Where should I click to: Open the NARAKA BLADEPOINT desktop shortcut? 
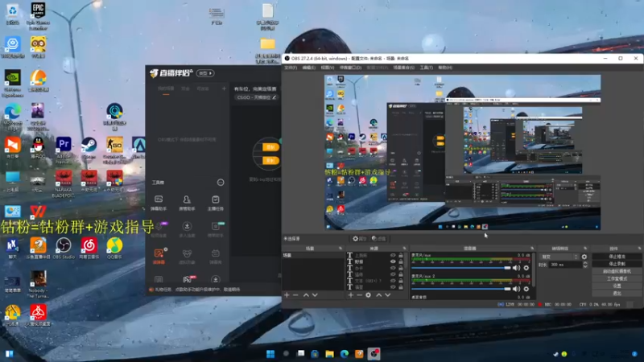click(64, 183)
